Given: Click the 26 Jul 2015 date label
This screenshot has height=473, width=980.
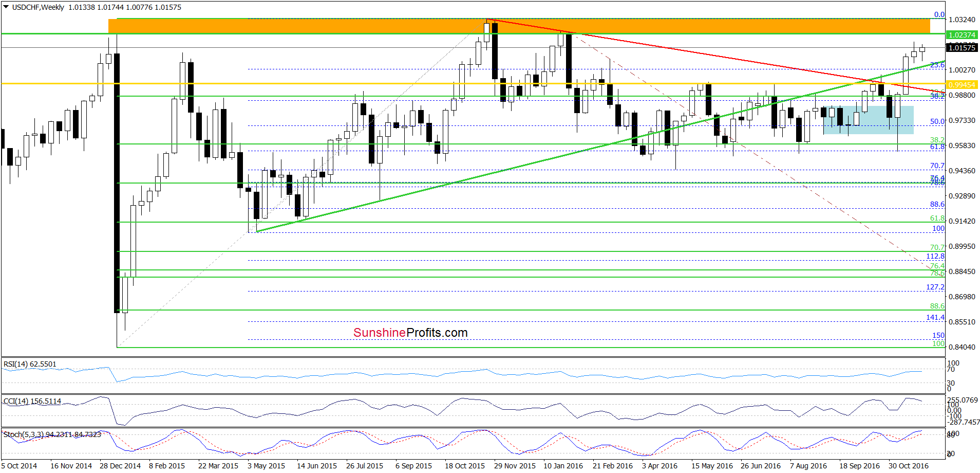Looking at the screenshot, I should point(365,466).
